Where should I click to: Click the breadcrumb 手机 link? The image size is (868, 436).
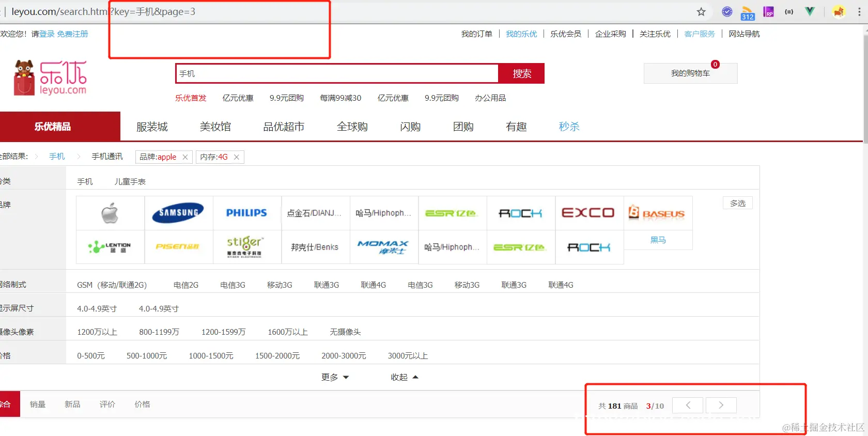click(57, 157)
